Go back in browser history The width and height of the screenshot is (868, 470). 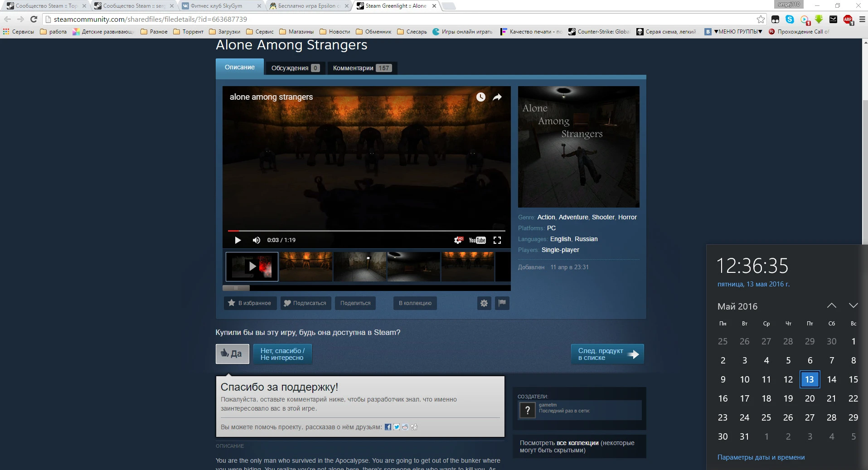[7, 19]
